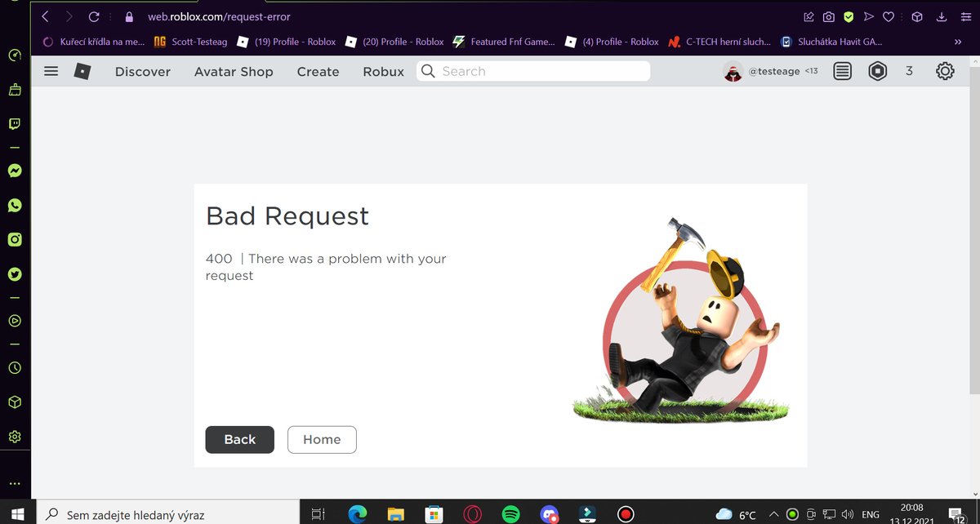Open the (4) Profile - Roblox bookmark
980x524 pixels.
pos(612,42)
